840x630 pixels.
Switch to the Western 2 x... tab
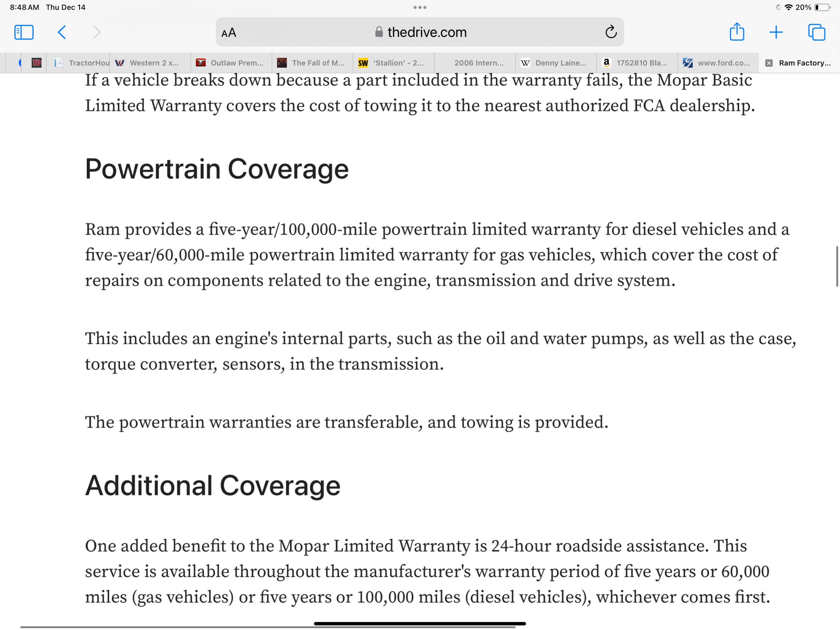tap(150, 63)
